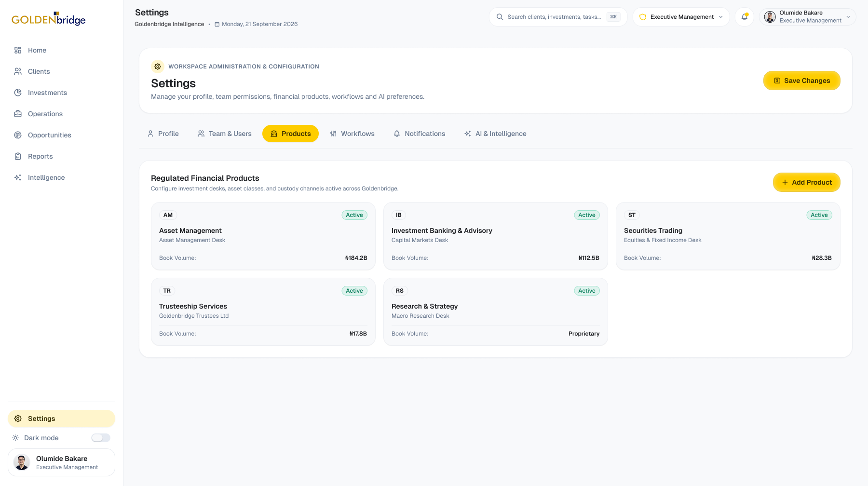This screenshot has height=486, width=868.
Task: Click the search clients input field
Action: click(558, 17)
